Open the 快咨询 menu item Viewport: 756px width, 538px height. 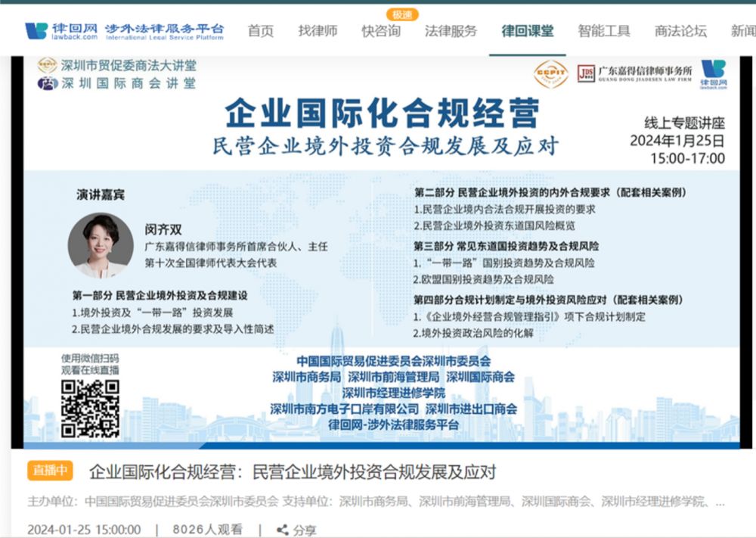[381, 31]
